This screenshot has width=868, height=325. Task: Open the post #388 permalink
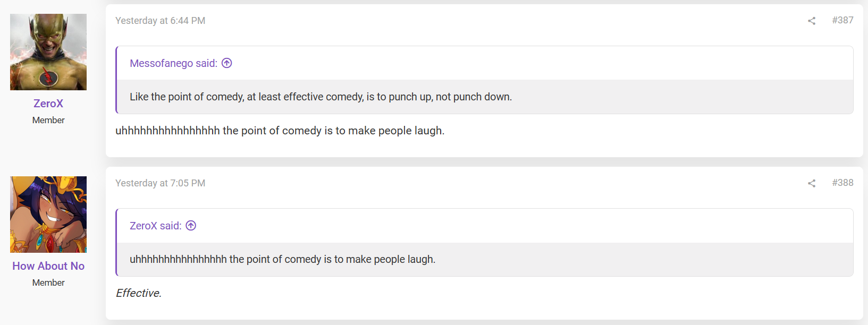pyautogui.click(x=842, y=183)
